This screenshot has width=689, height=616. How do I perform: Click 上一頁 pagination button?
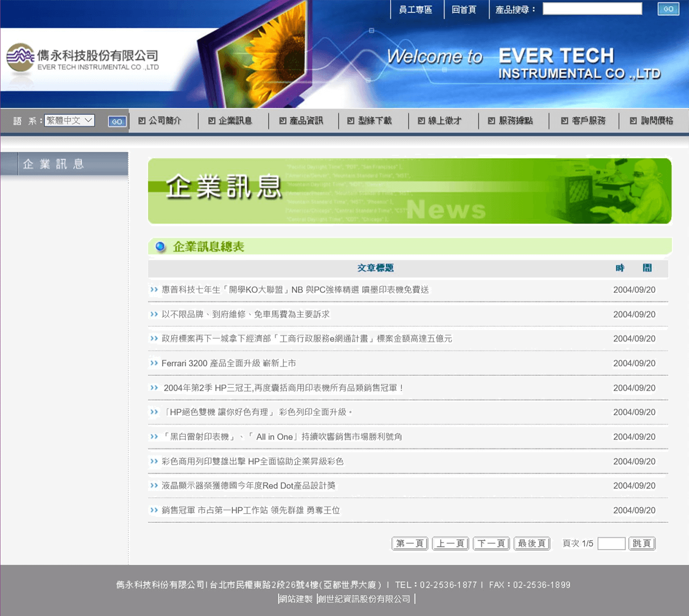tap(451, 543)
